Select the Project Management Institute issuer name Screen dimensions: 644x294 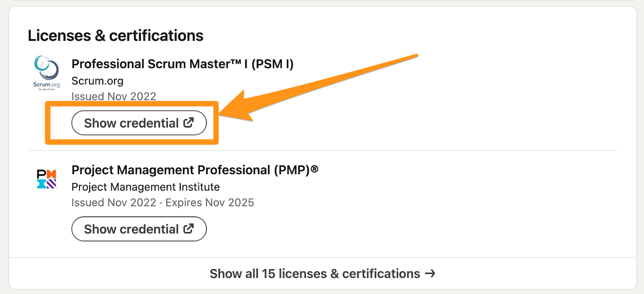tap(145, 187)
